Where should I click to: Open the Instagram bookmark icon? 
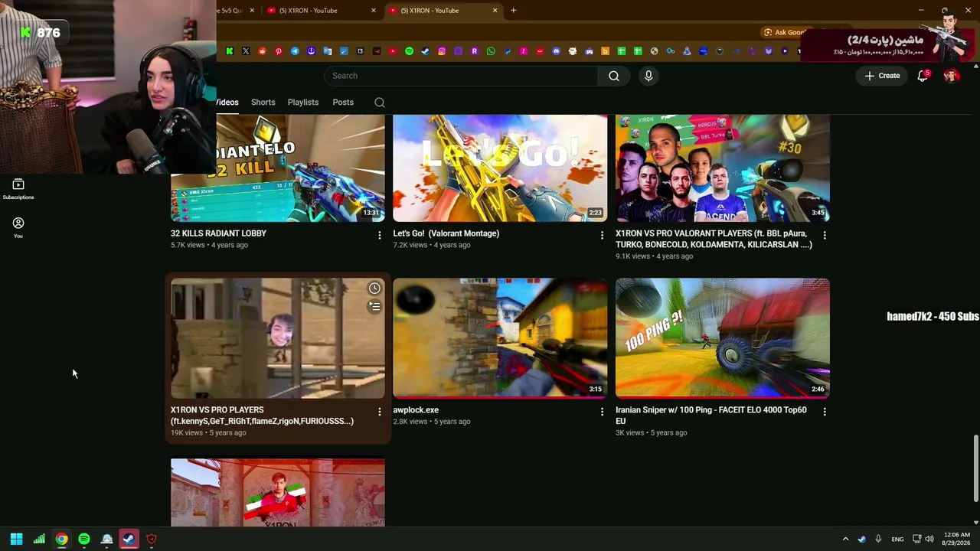point(442,51)
